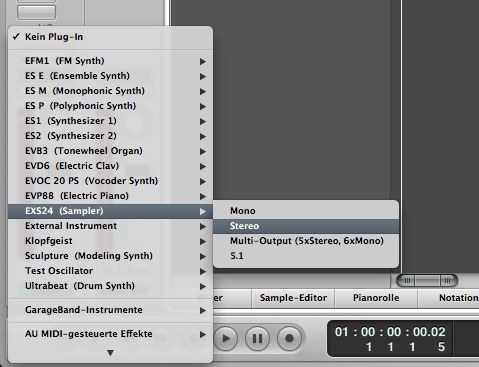Open GarageBand-Instrumente submenu
This screenshot has width=479, height=367.
pyautogui.click(x=110, y=310)
